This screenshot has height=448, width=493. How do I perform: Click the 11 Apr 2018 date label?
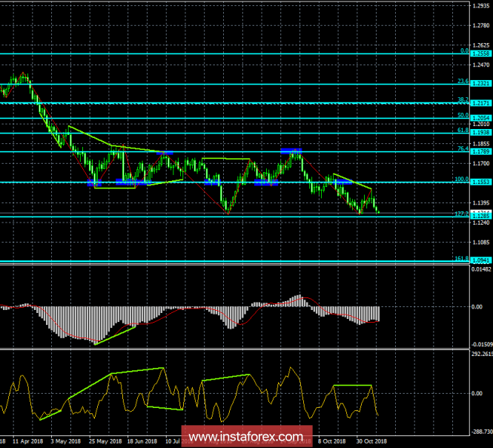[28, 439]
